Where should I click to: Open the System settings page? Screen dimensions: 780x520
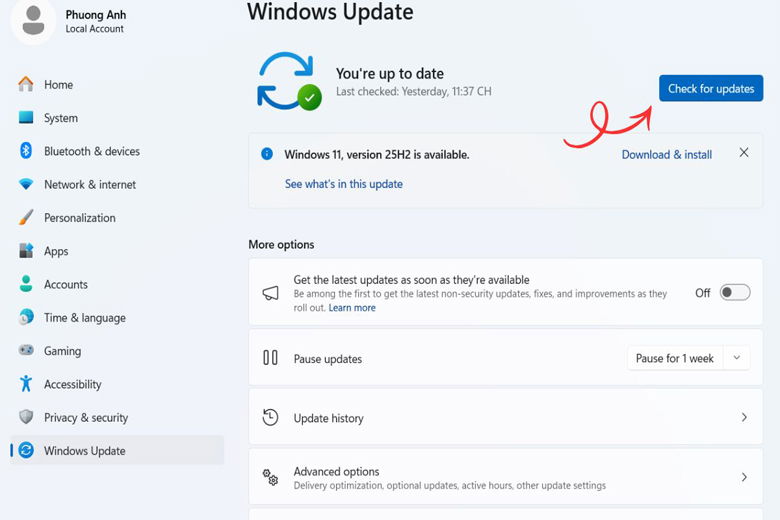(x=61, y=118)
